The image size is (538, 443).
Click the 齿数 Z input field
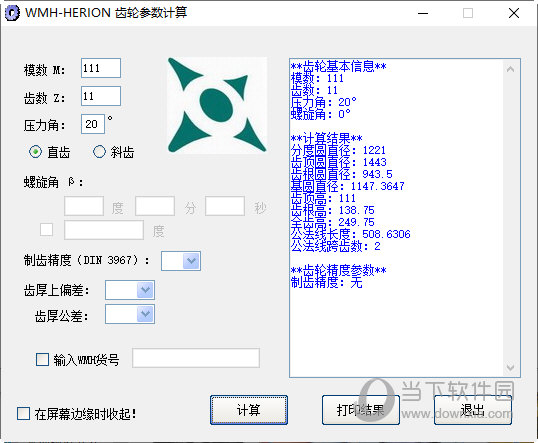[101, 96]
